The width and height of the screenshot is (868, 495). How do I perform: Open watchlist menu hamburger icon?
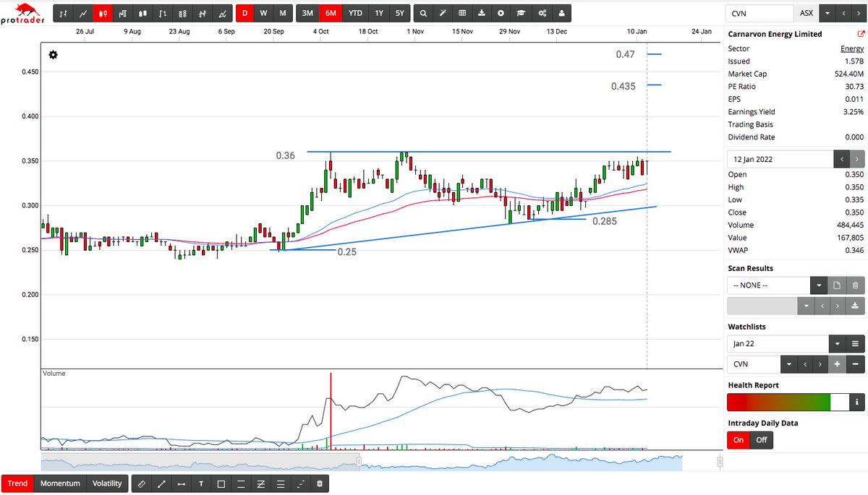pyautogui.click(x=855, y=344)
